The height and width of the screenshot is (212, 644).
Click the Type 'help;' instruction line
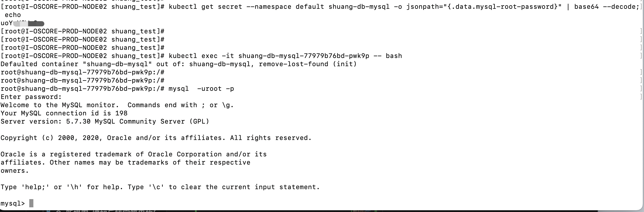coord(160,187)
